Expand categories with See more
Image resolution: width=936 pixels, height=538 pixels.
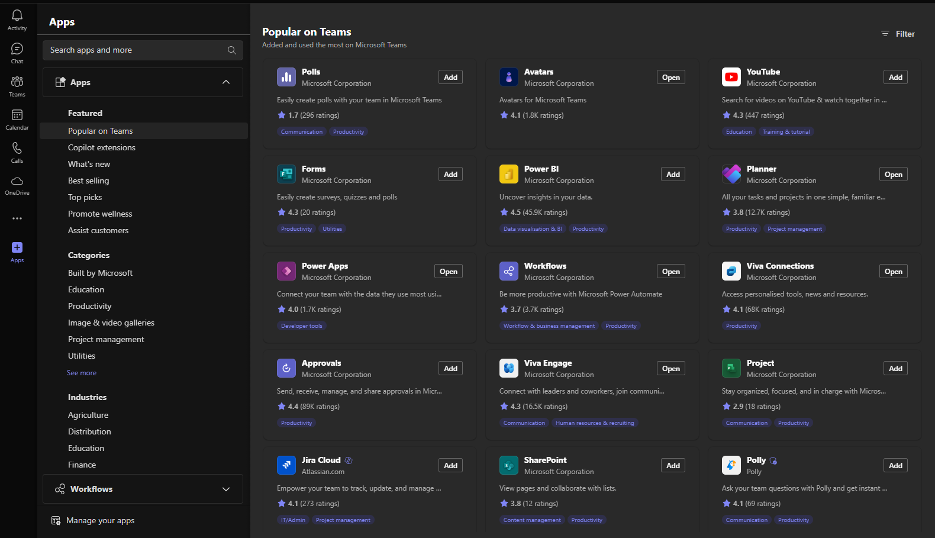pyautogui.click(x=82, y=373)
